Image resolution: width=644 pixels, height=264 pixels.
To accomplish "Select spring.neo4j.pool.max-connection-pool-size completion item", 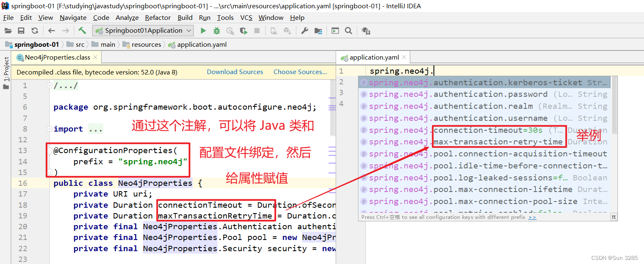I will [x=484, y=201].
